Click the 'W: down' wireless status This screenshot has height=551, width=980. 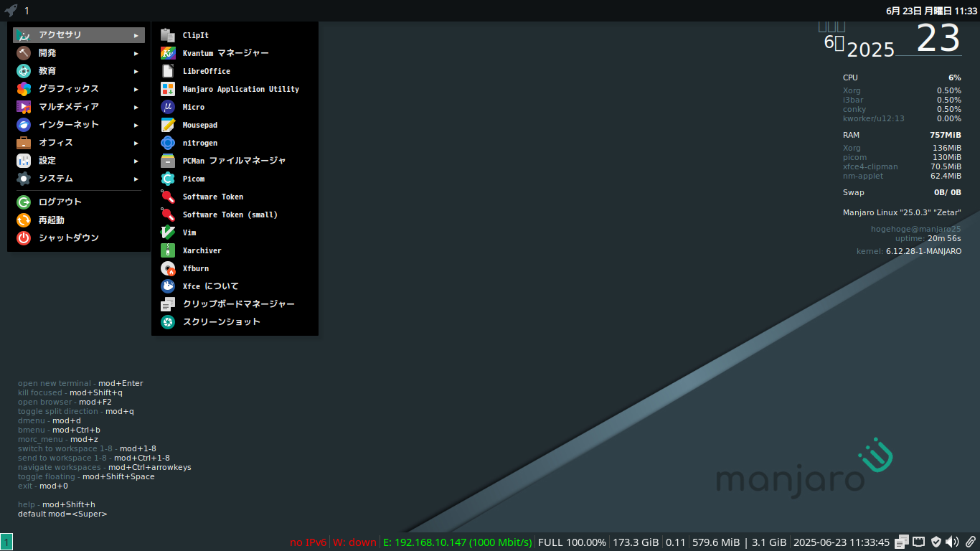click(x=354, y=542)
